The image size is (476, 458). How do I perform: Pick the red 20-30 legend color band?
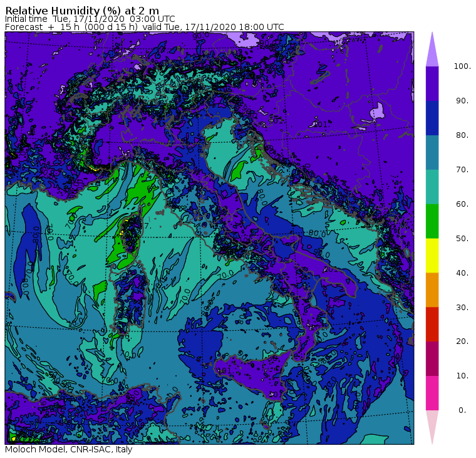[x=432, y=325]
